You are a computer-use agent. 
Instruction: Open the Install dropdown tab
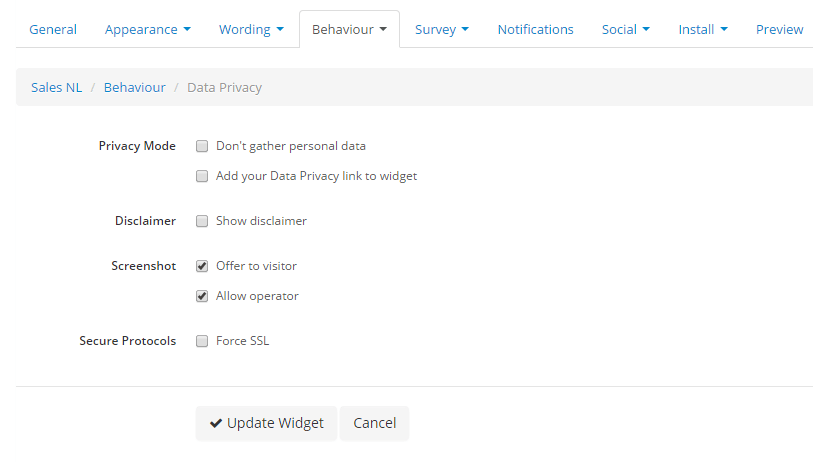[702, 29]
